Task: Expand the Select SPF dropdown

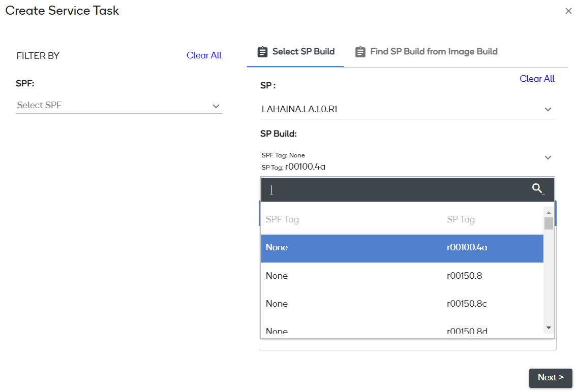Action: [216, 106]
